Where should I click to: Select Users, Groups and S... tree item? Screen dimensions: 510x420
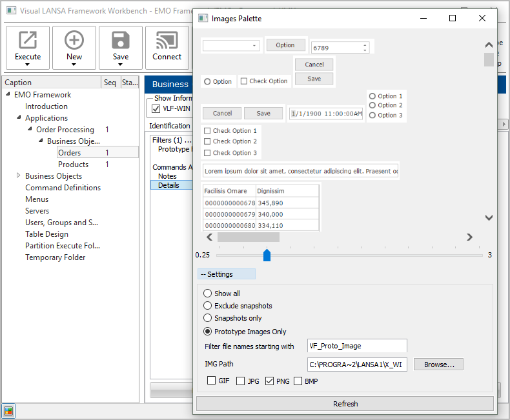(61, 223)
